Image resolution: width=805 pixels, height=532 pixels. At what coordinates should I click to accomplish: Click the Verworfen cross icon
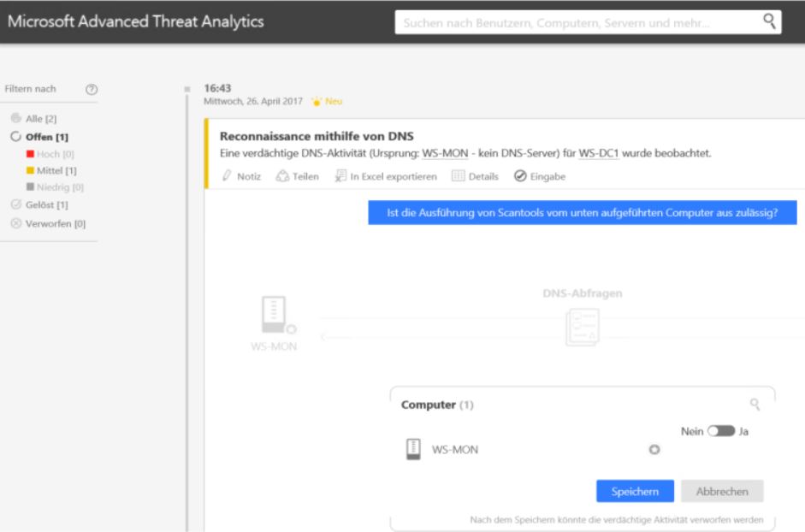click(x=16, y=223)
